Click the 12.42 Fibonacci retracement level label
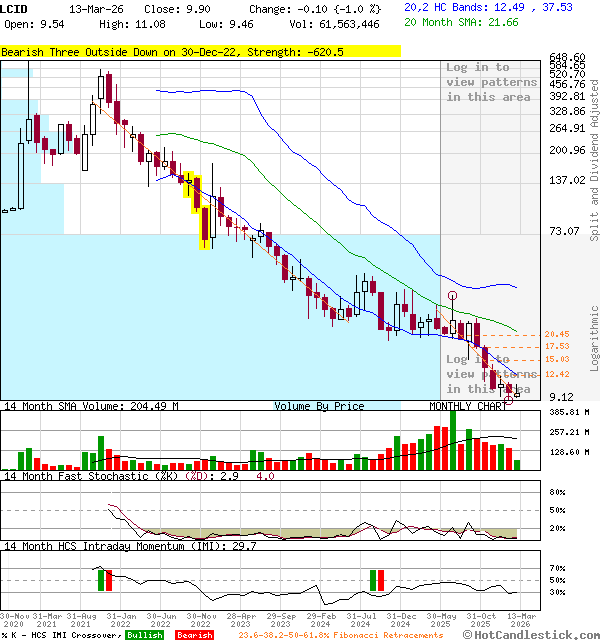 557,374
